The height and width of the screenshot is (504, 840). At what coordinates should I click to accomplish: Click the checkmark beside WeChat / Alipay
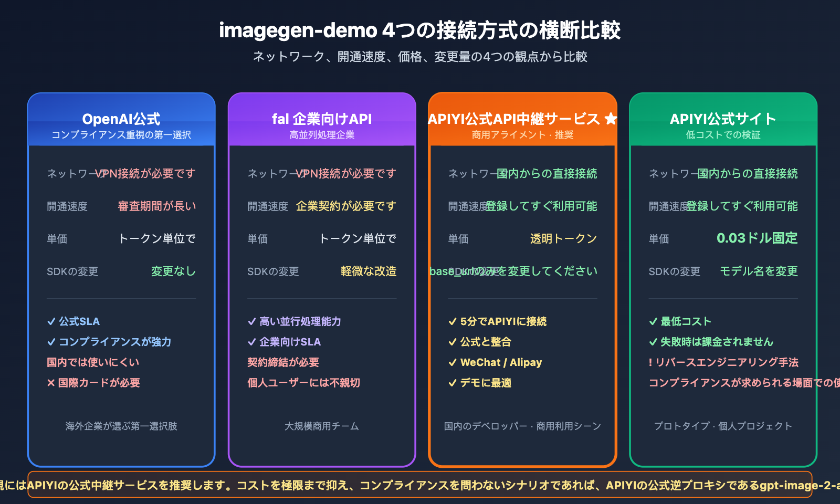[451, 362]
